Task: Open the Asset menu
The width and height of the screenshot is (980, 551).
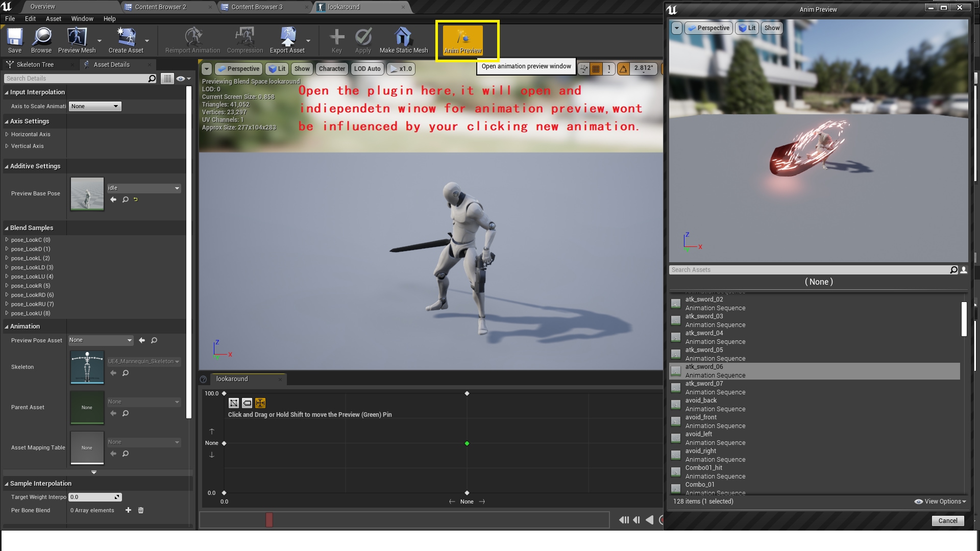Action: pyautogui.click(x=53, y=18)
